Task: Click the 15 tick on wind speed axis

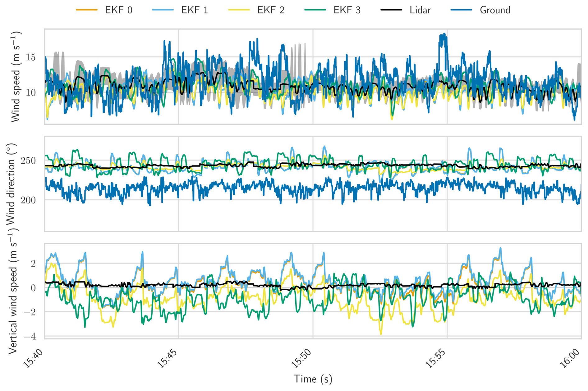Action: click(x=30, y=58)
